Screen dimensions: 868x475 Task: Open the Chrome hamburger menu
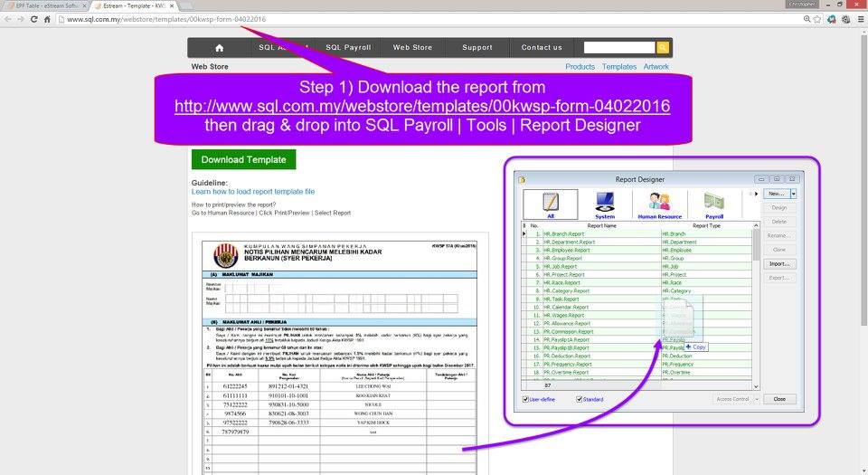[860, 19]
